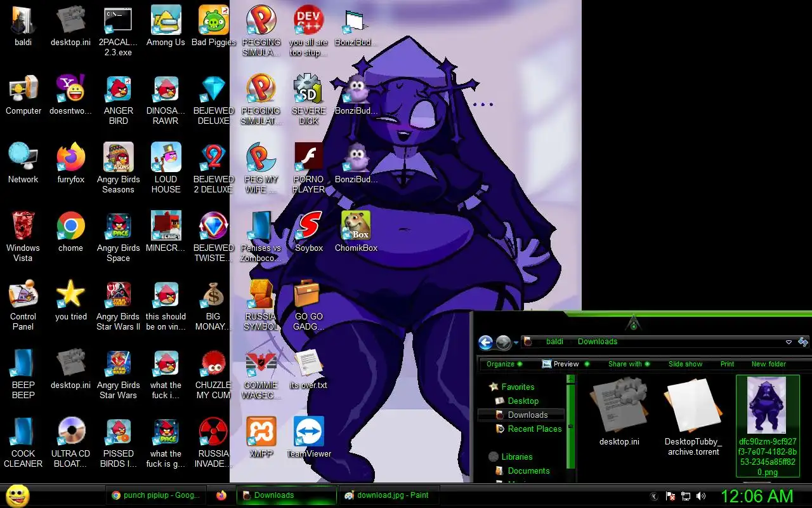Click the Forward arrow in Explorer
Viewport: 812px width, 508px height.
click(504, 343)
